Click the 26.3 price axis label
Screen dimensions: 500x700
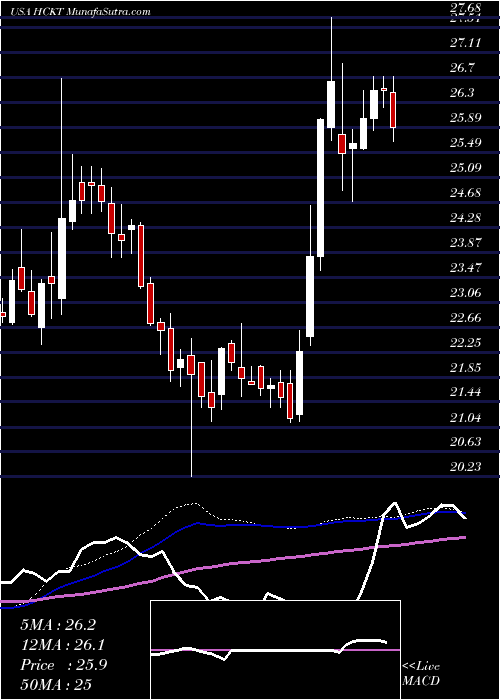[x=464, y=93]
